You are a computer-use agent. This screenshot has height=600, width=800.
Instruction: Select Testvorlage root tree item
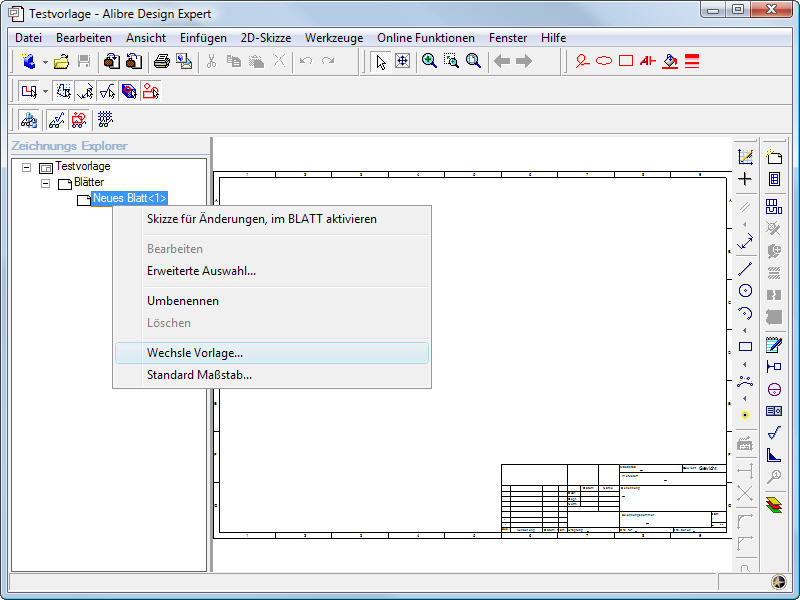pos(83,166)
